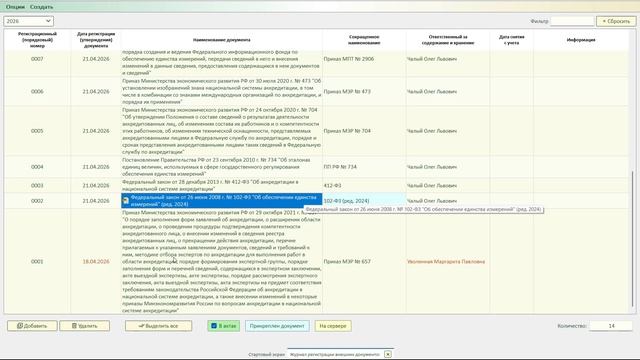The height and width of the screenshot is (360, 640).
Task: Select the Журнал регистрации внешних документов tab
Action: 335,354
